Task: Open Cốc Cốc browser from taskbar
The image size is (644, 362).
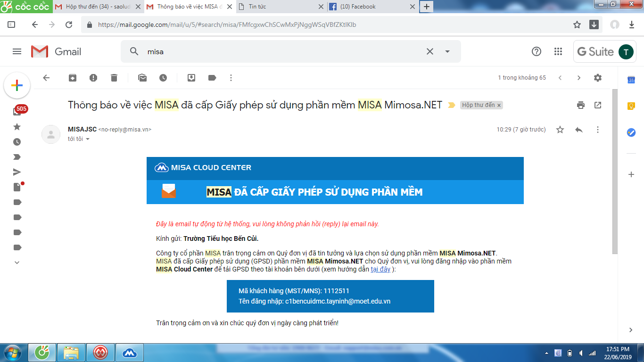Action: tap(43, 352)
